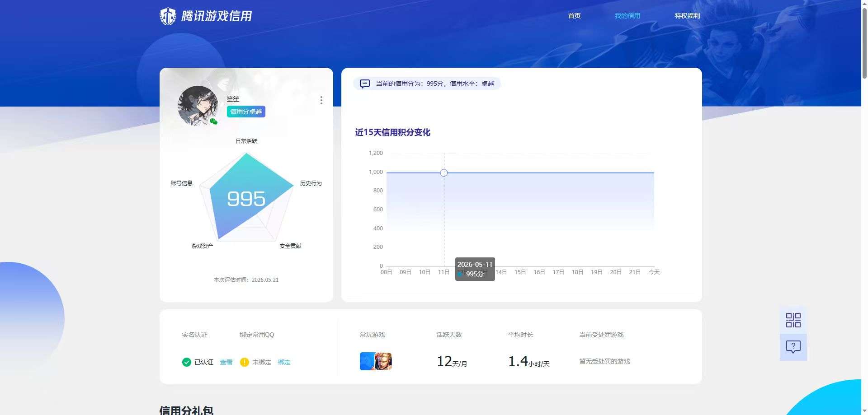The image size is (868, 415).
Task: Open the help question floating button
Action: coord(793,347)
